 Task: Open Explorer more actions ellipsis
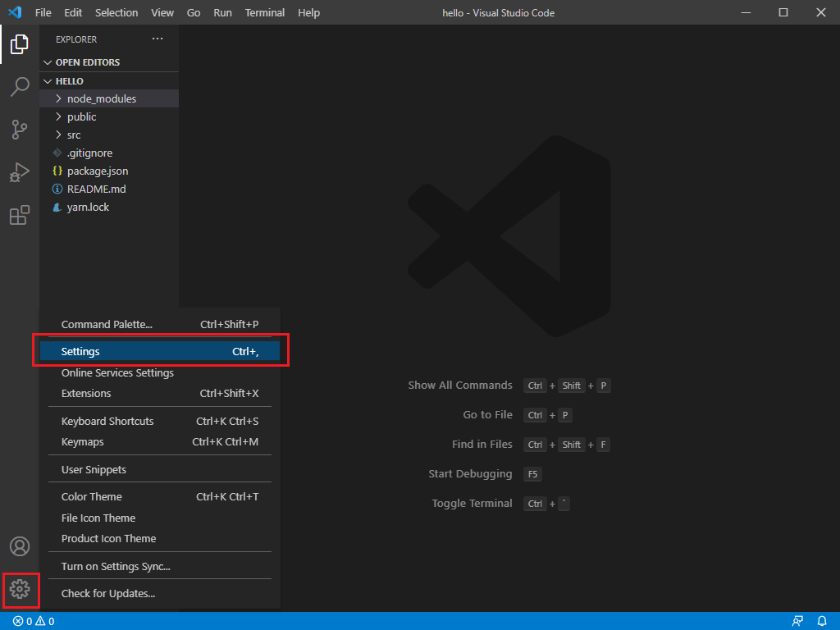point(157,39)
